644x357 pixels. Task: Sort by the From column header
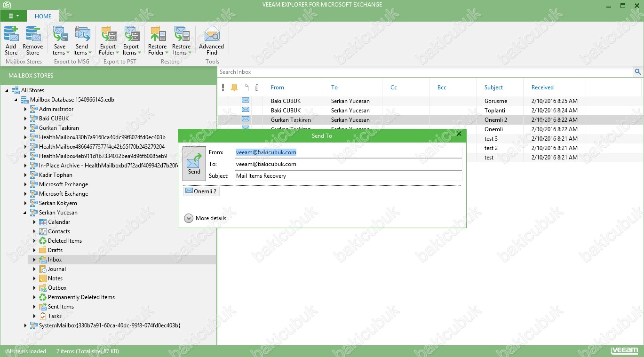point(278,87)
